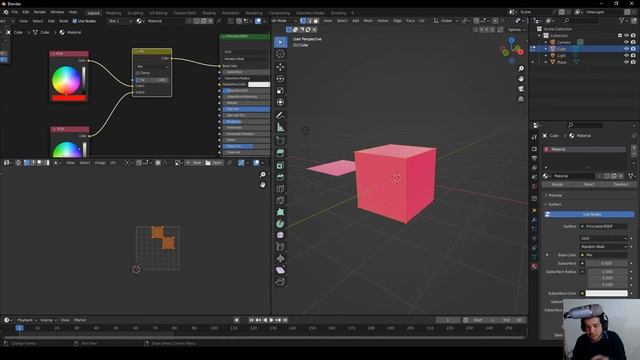The height and width of the screenshot is (360, 640).
Task: Hide the Camera in outliner with eye icon
Action: point(626,42)
